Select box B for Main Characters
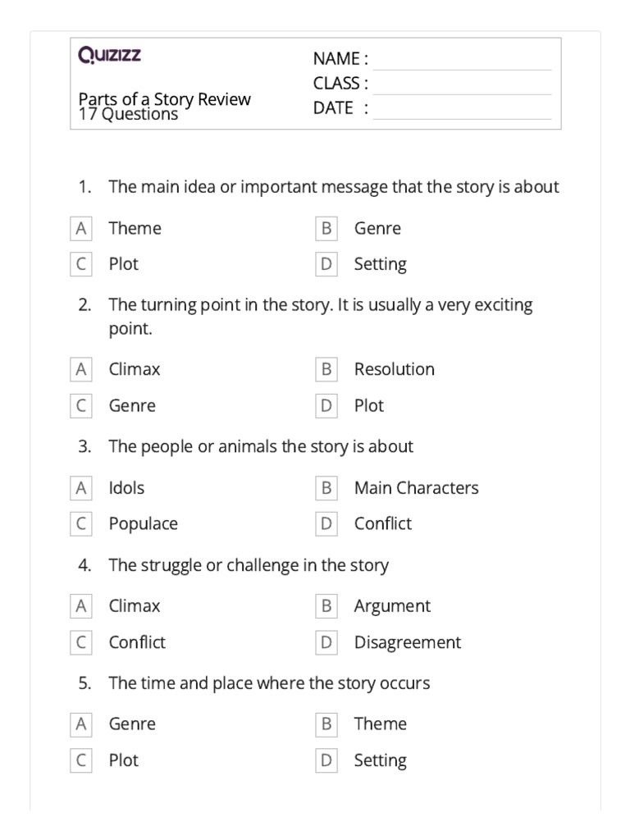630x840 pixels. 326,487
